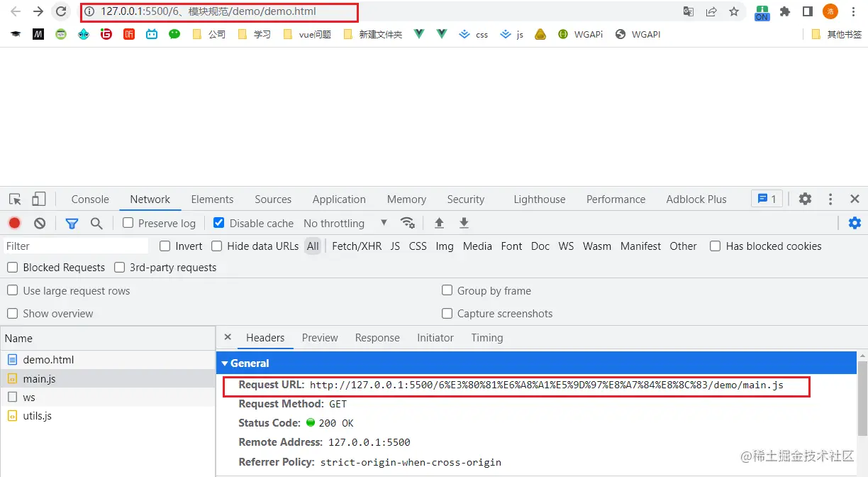Open Network settings blue gear icon
Screen dimensions: 868x477
pyautogui.click(x=855, y=223)
